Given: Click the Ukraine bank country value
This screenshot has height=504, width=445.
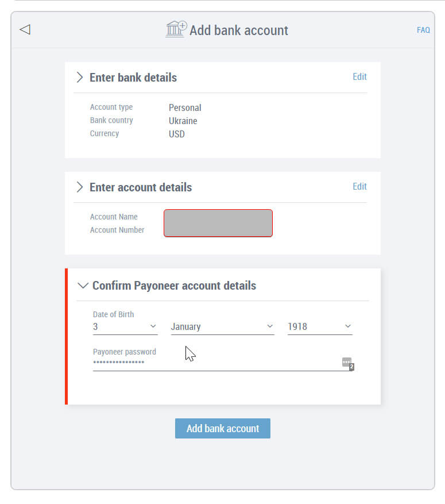Looking at the screenshot, I should (x=183, y=121).
